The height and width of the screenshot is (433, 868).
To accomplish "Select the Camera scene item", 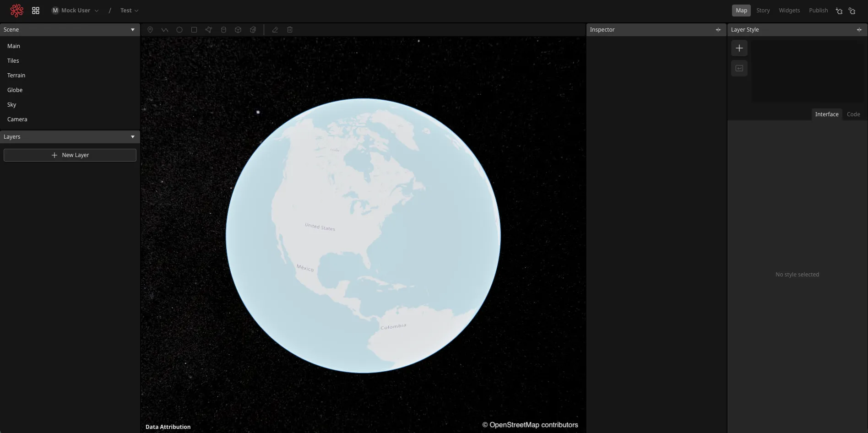I will pos(70,119).
